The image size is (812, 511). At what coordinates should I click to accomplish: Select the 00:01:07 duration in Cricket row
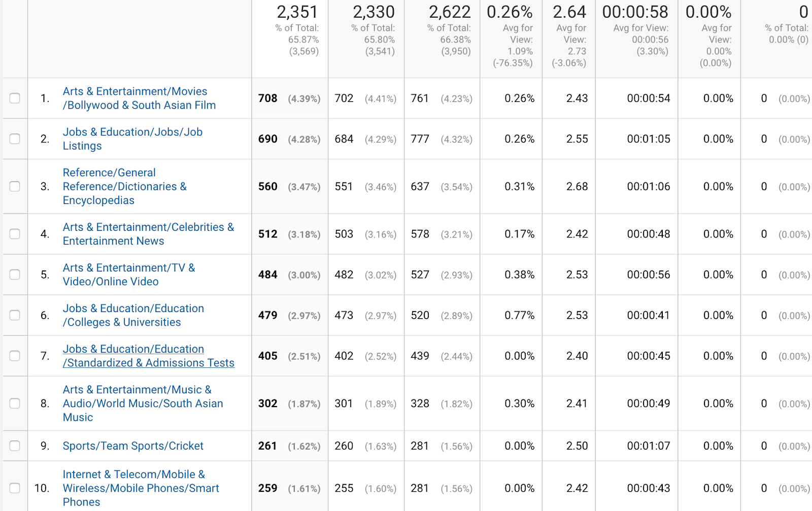(x=649, y=446)
